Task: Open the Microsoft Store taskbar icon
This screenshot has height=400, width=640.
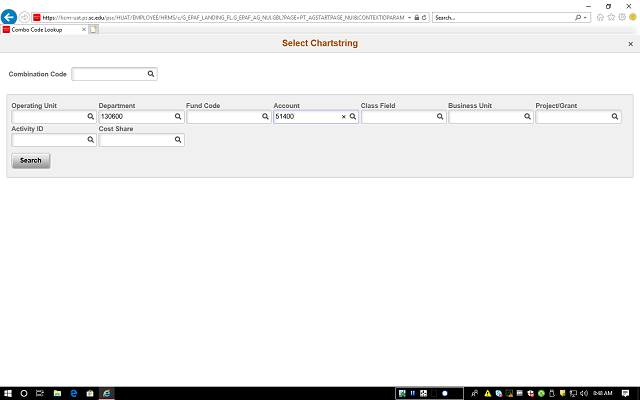Action: (90, 393)
